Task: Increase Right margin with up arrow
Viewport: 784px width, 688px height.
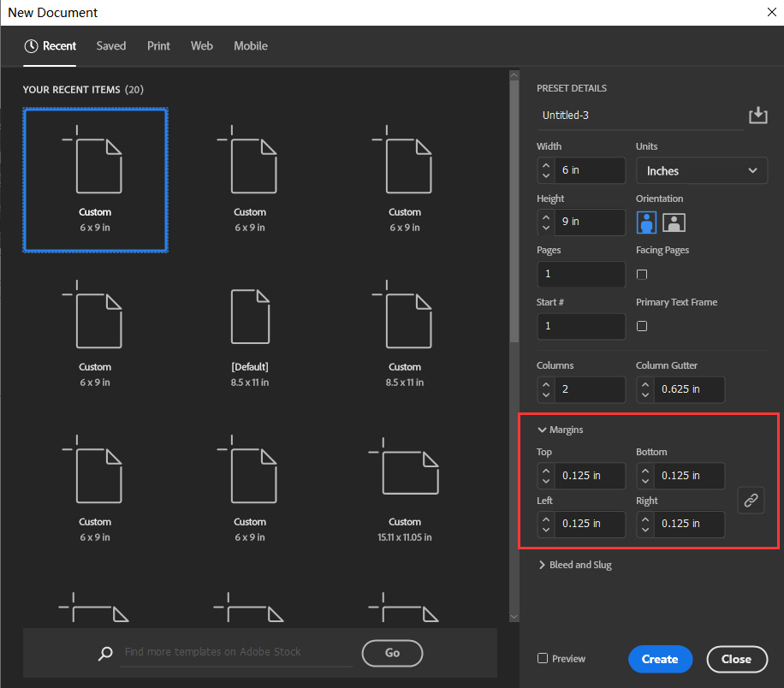Action: (x=645, y=519)
